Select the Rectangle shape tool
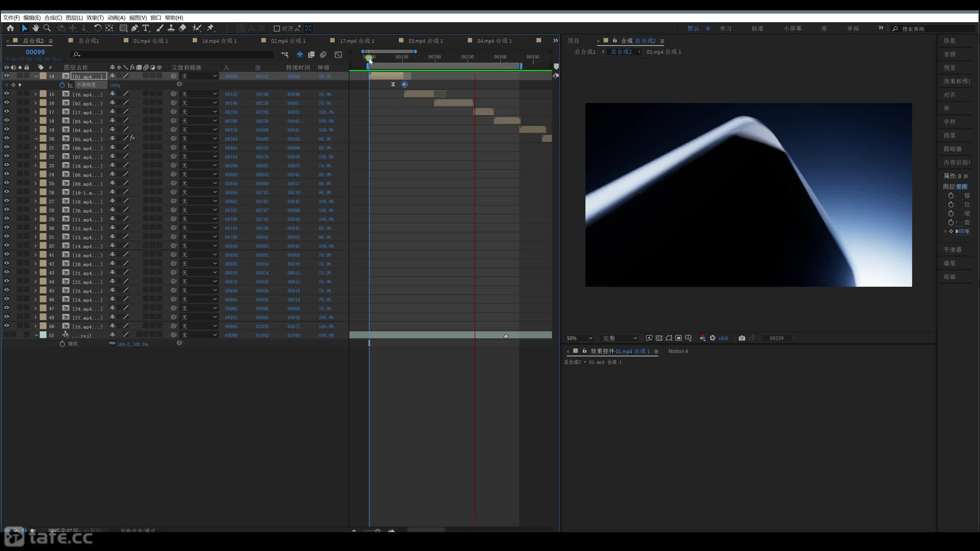 pyautogui.click(x=123, y=28)
